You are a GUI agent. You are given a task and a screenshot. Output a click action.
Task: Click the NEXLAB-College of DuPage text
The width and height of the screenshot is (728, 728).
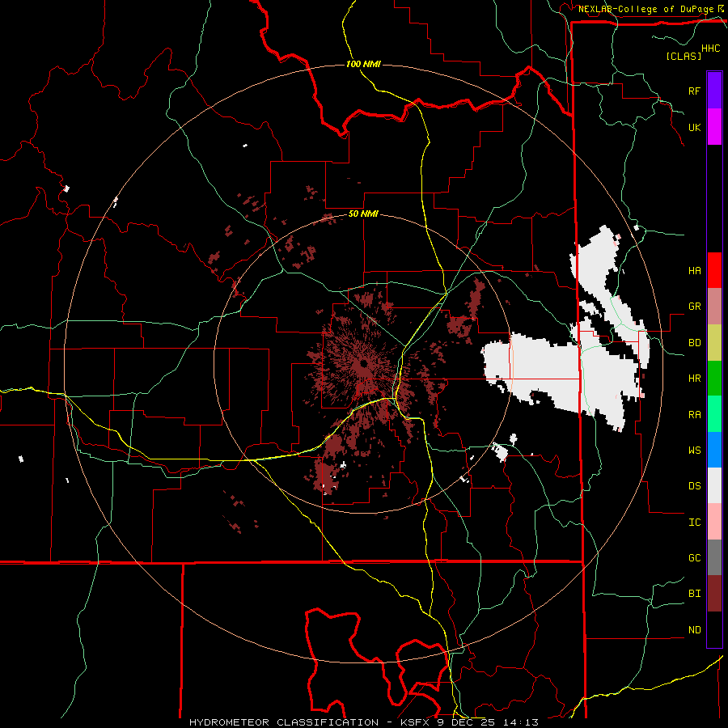[646, 9]
